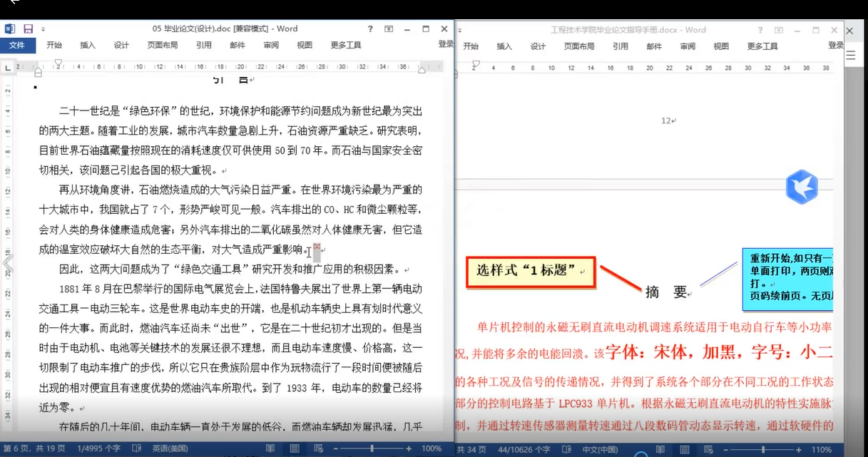Click 登录 sign-in link in left window
The image size is (868, 457).
tap(446, 44)
